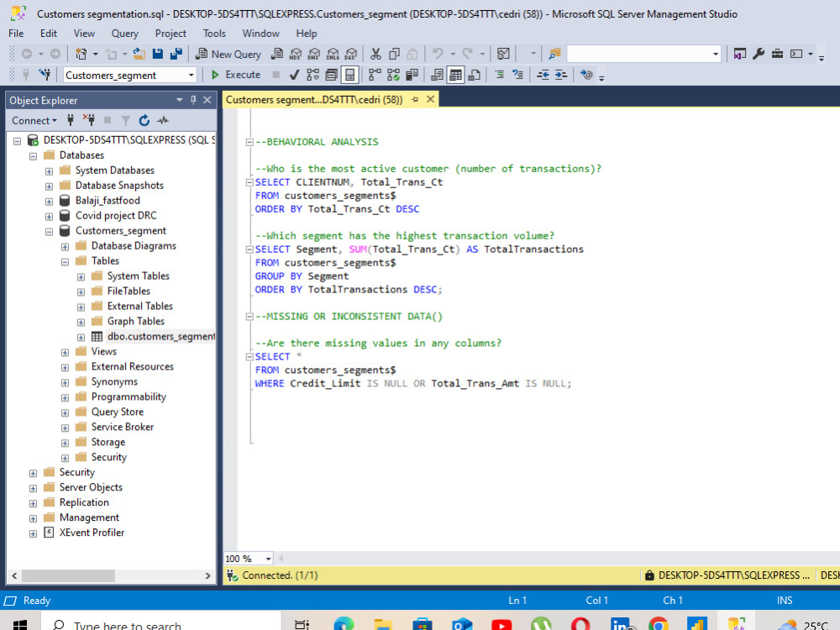This screenshot has height=630, width=840.
Task: Open the Tools menu
Action: [214, 34]
